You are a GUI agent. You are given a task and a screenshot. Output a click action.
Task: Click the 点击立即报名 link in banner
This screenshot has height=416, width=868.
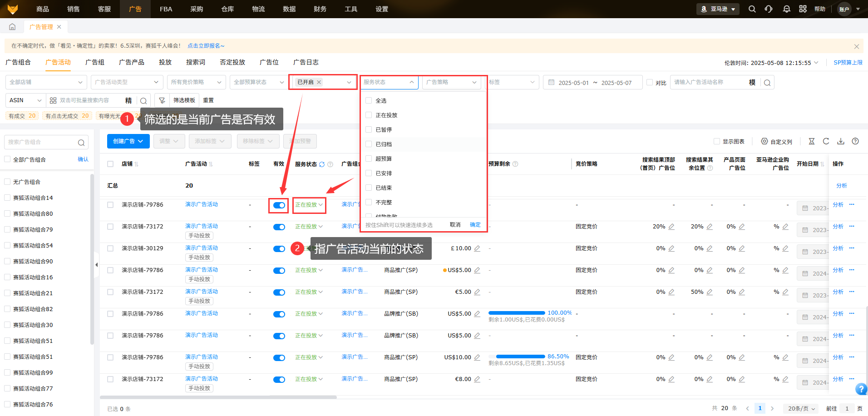[206, 46]
